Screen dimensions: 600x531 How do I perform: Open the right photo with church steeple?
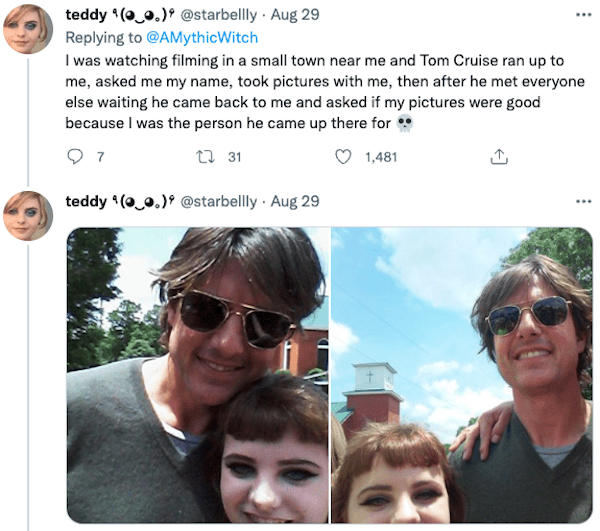(462, 375)
